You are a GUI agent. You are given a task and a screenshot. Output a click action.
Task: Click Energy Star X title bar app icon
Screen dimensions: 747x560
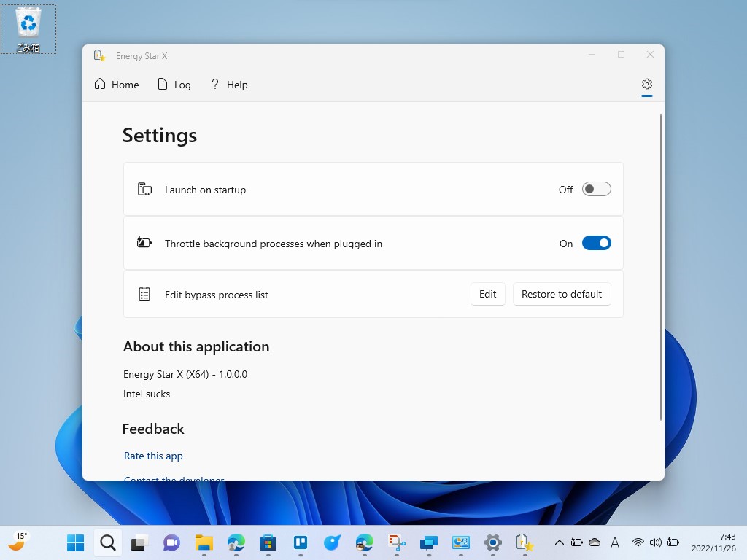point(99,55)
